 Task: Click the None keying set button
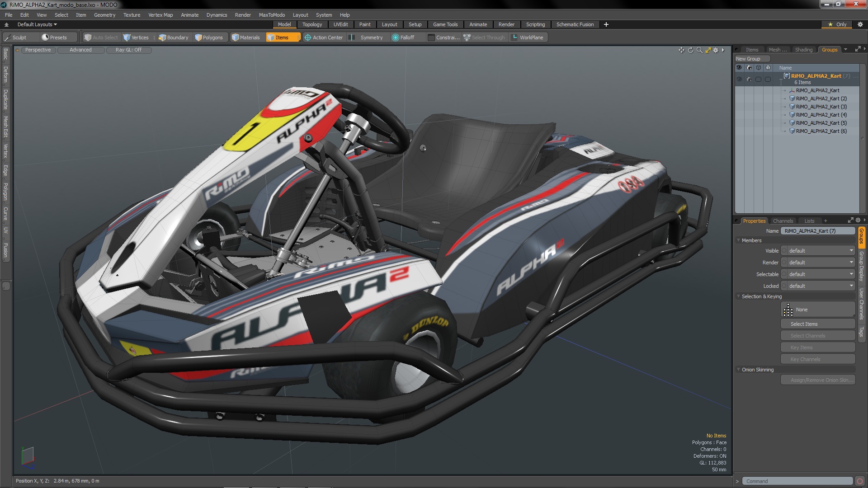[x=817, y=310]
